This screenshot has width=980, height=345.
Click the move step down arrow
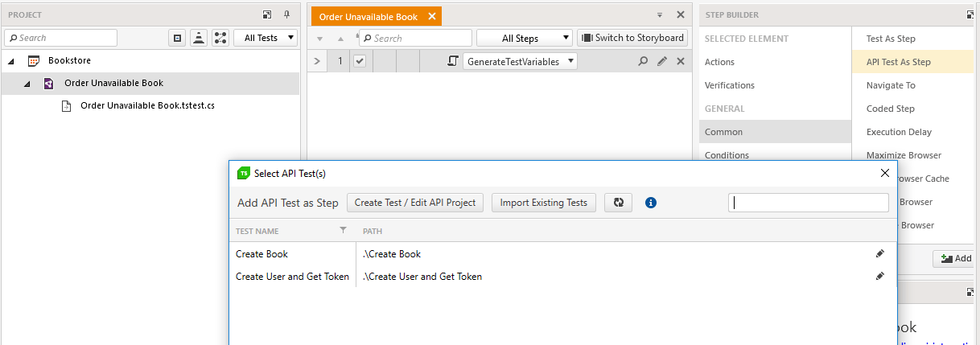320,39
